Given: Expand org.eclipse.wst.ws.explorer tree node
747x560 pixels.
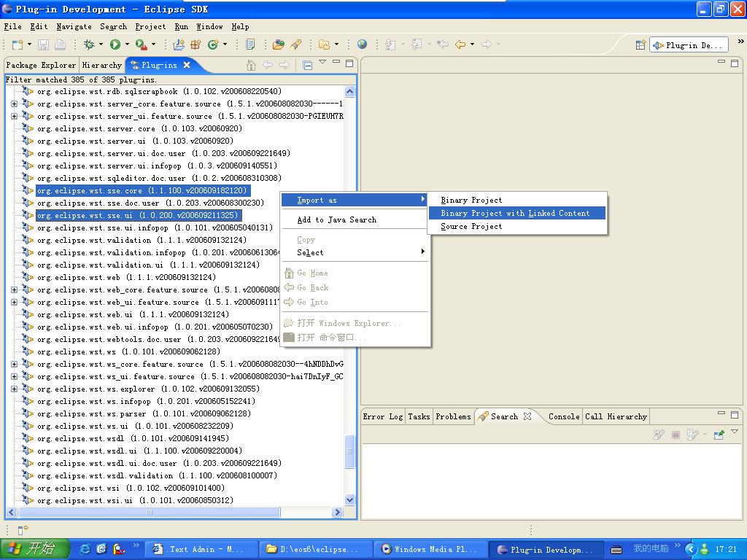Looking at the screenshot, I should tap(15, 389).
